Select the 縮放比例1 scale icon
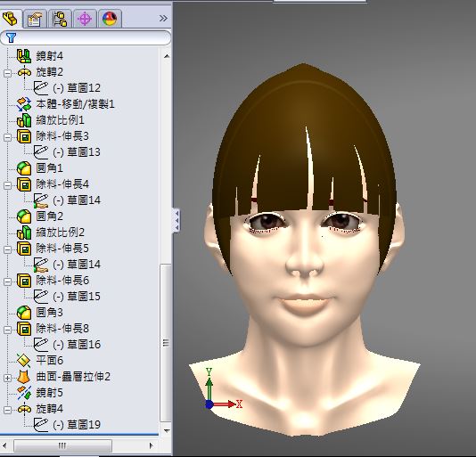476x457 pixels. [x=24, y=120]
